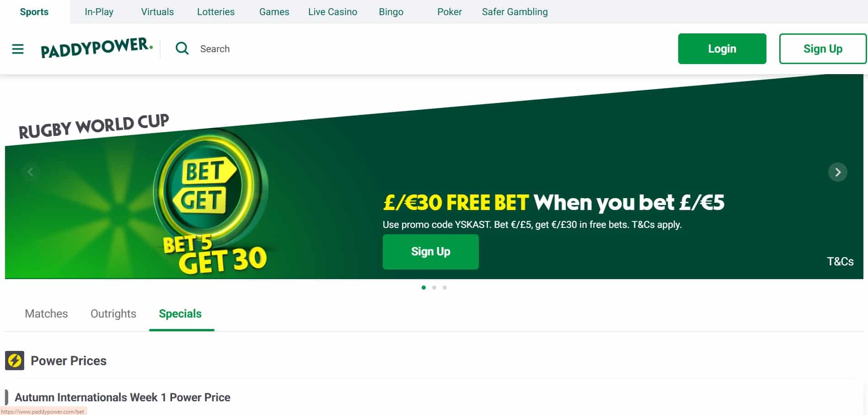Open the Specials tab
Image resolution: width=868 pixels, height=415 pixels.
tap(180, 313)
